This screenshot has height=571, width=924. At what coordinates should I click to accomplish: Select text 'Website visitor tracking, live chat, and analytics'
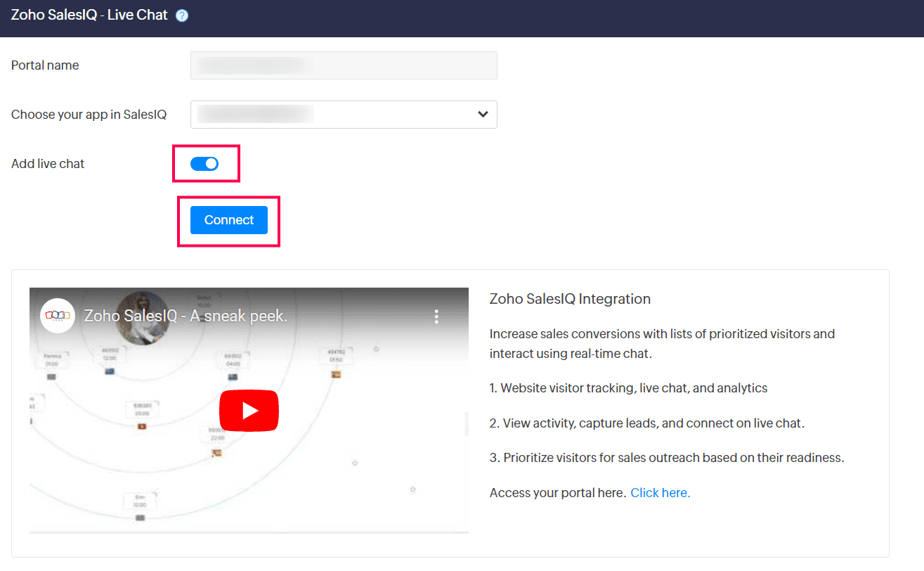pyautogui.click(x=634, y=388)
